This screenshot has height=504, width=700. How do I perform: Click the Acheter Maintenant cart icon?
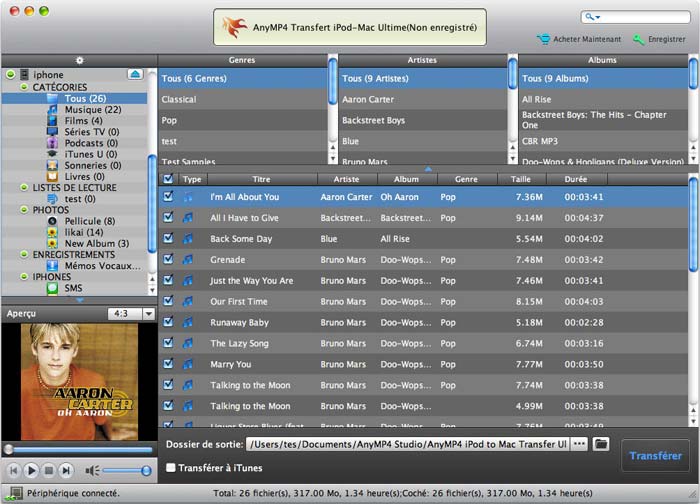543,39
